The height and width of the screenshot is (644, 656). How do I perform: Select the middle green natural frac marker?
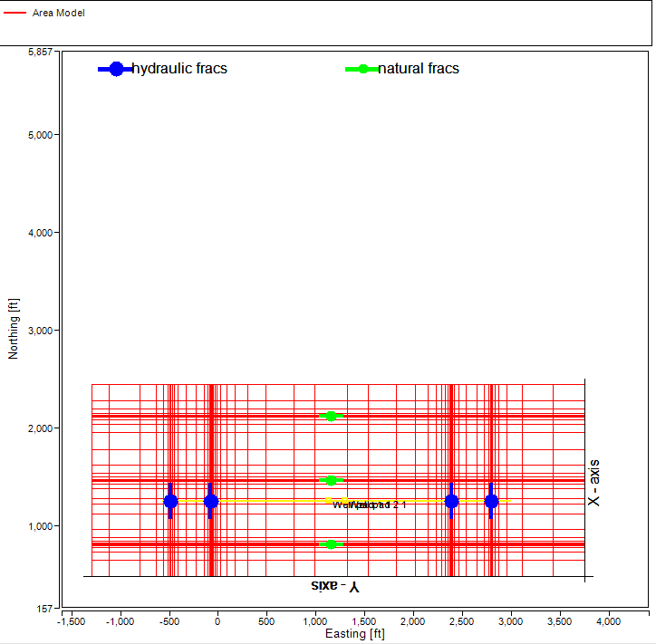pyautogui.click(x=331, y=480)
